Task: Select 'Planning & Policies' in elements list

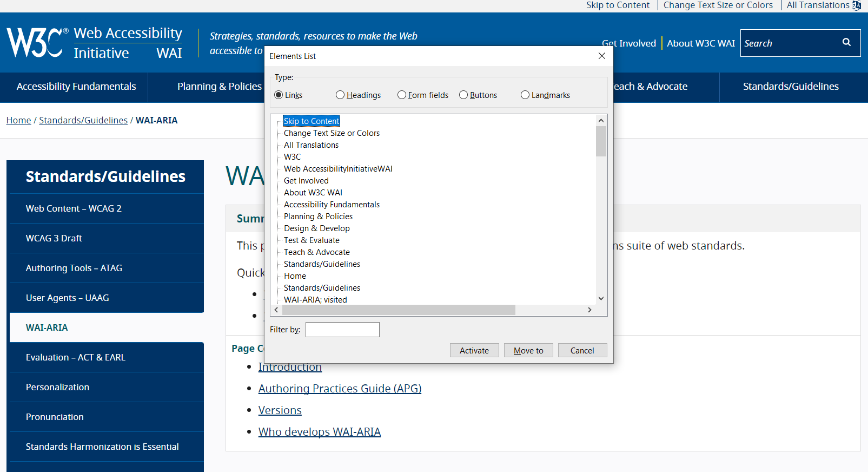Action: click(x=318, y=217)
